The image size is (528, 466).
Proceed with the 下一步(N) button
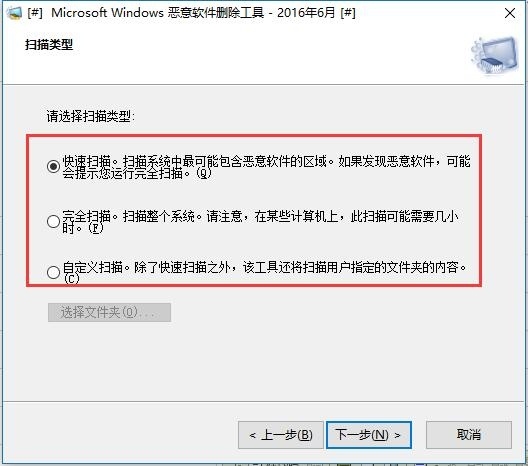369,435
